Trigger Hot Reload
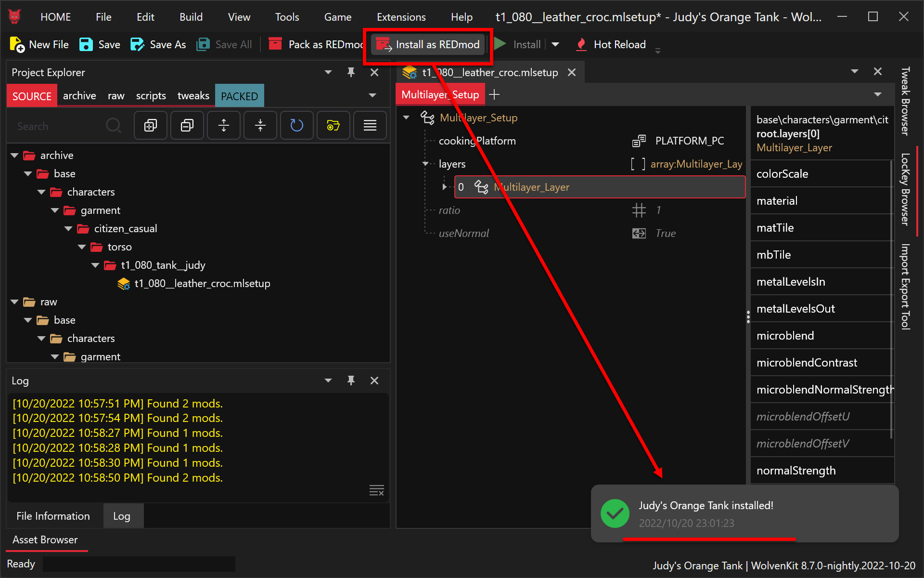 (610, 44)
